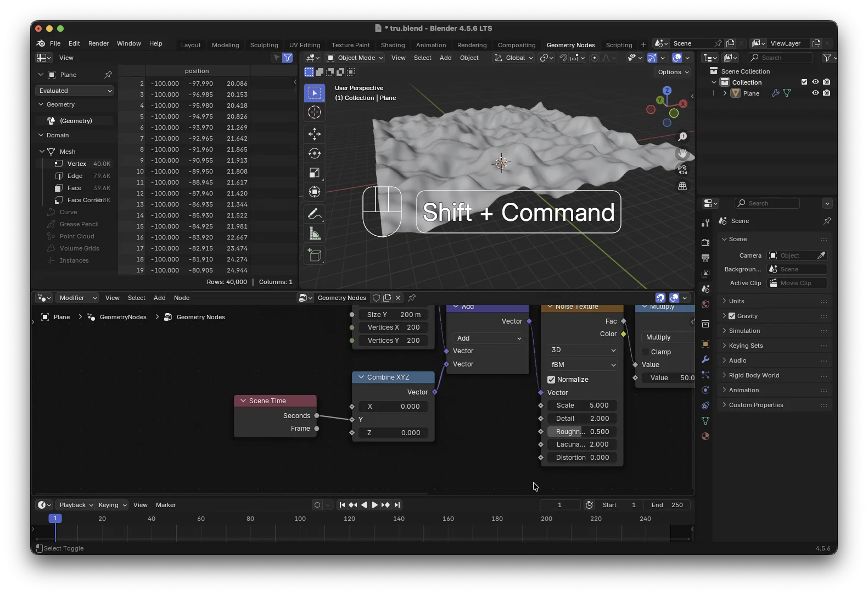
Task: Click the Options button in viewport
Action: click(673, 72)
